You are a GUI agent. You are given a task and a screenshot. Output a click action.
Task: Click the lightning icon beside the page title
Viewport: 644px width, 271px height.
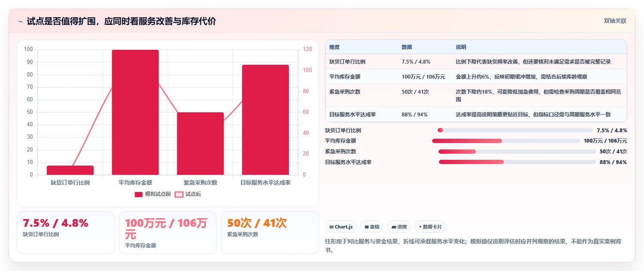click(x=20, y=21)
